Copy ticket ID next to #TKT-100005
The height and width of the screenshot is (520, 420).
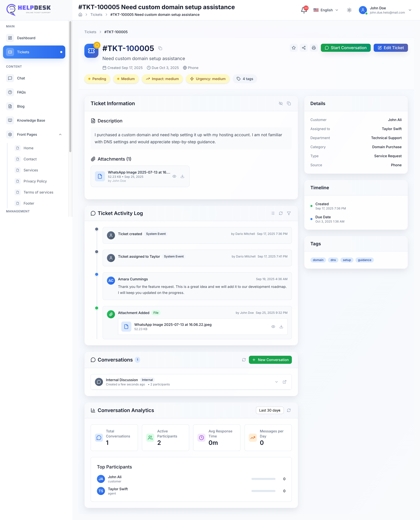pos(160,48)
